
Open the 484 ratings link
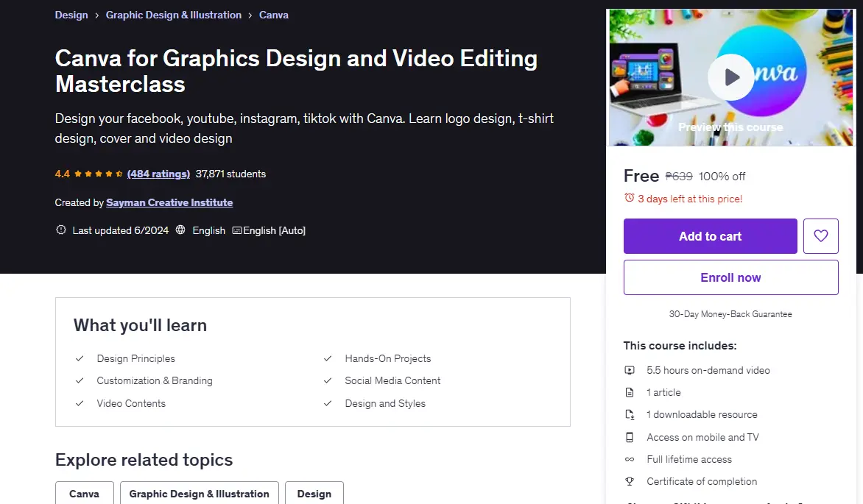[158, 174]
